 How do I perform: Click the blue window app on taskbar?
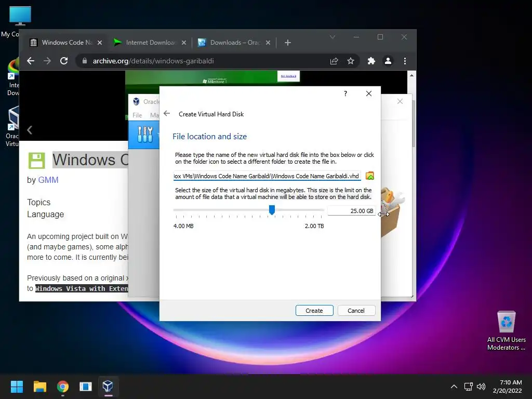click(86, 387)
